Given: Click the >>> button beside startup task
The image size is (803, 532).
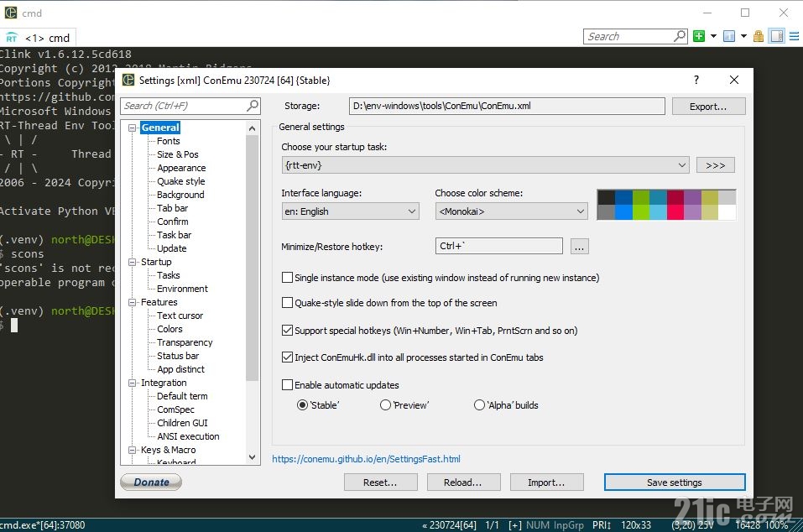Looking at the screenshot, I should click(x=716, y=165).
